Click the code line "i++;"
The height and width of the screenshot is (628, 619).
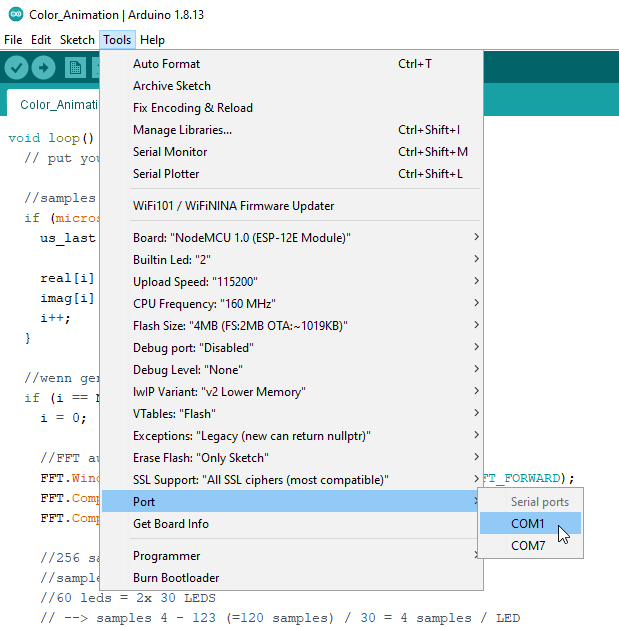tap(55, 318)
